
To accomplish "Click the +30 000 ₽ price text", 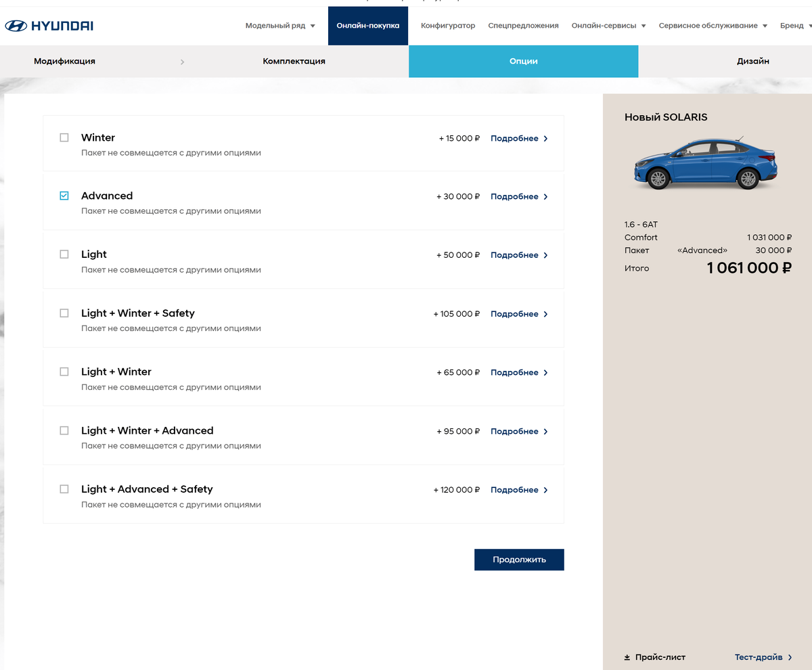I will point(458,197).
